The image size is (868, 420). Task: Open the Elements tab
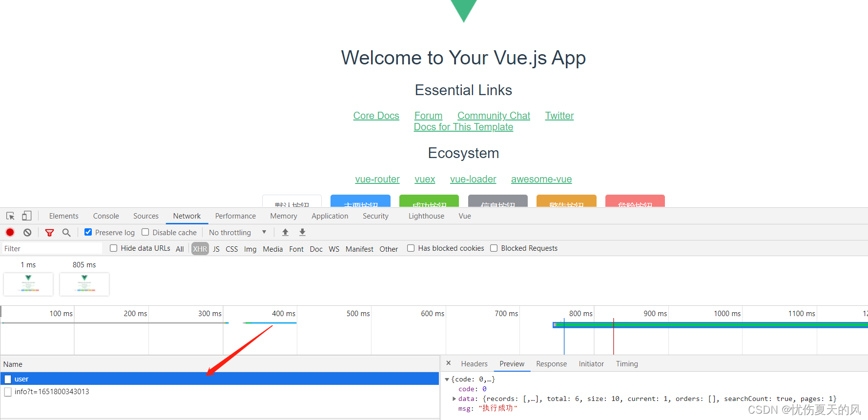click(x=63, y=216)
